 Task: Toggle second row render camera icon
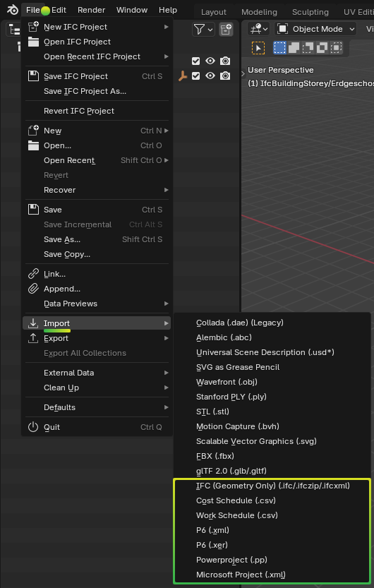point(225,76)
